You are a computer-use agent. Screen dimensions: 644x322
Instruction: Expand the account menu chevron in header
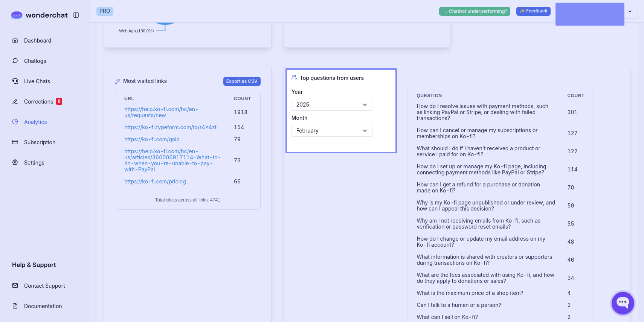point(630,11)
